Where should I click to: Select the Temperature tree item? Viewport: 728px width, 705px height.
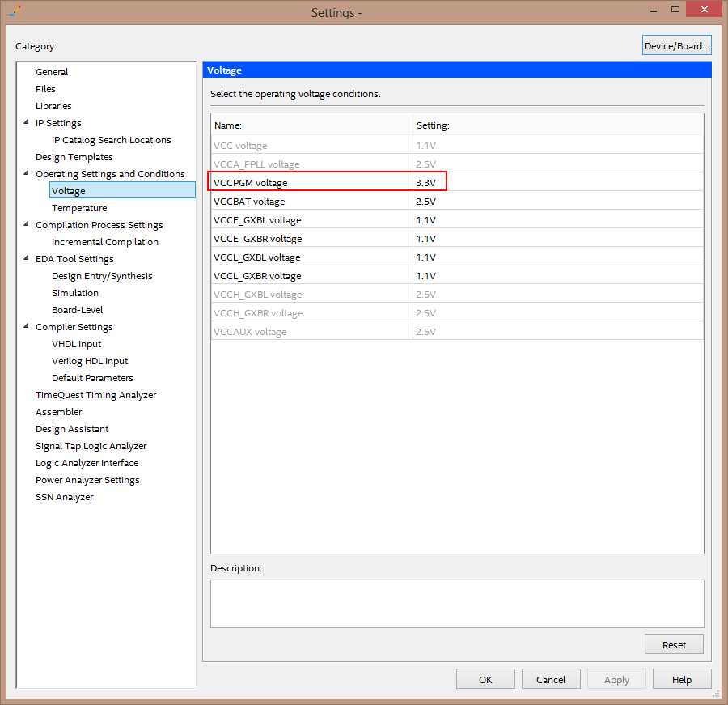click(x=79, y=208)
